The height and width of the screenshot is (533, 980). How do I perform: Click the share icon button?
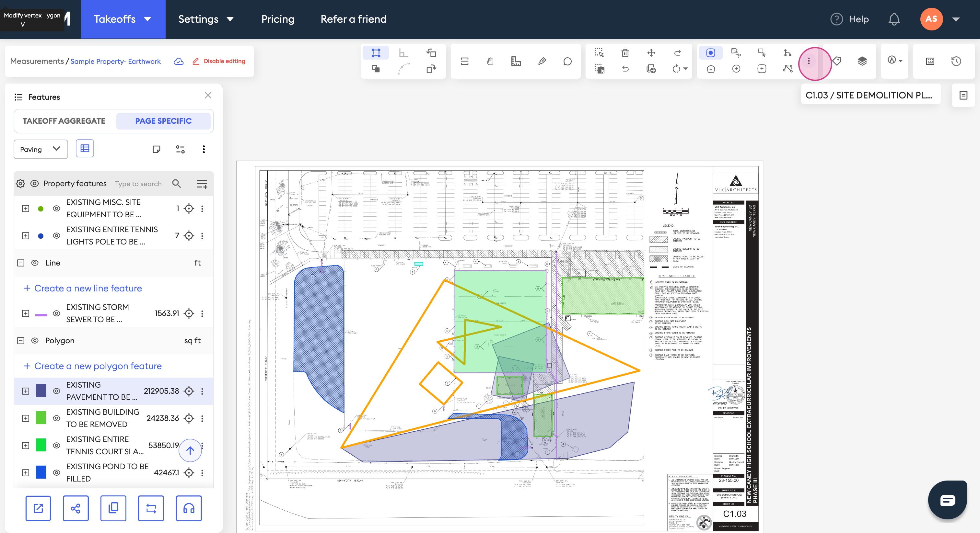point(75,508)
